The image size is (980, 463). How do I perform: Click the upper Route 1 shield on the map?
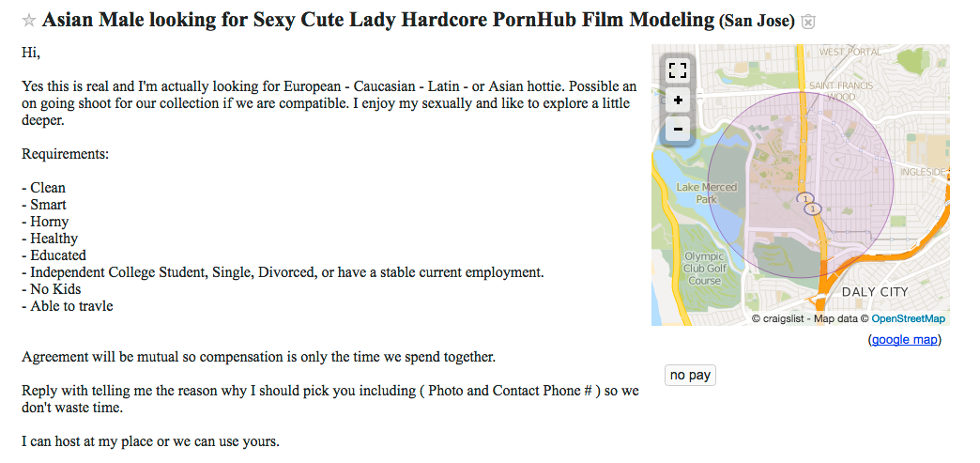pos(804,198)
